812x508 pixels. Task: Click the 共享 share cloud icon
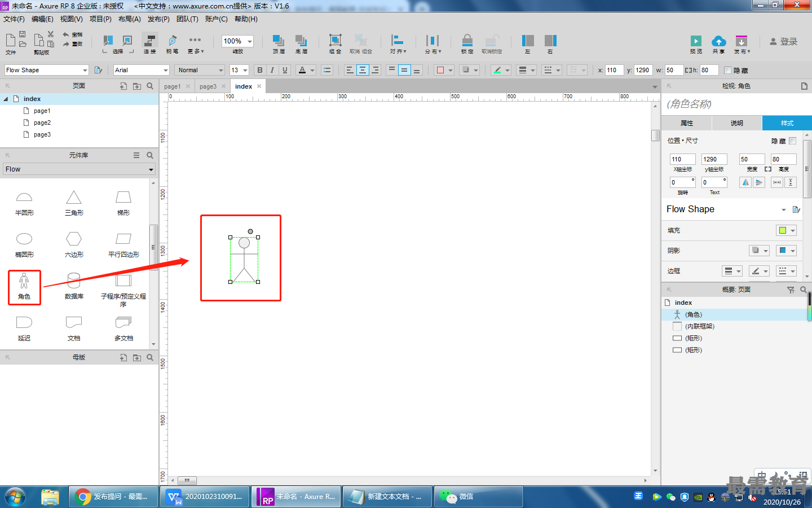[x=718, y=44]
